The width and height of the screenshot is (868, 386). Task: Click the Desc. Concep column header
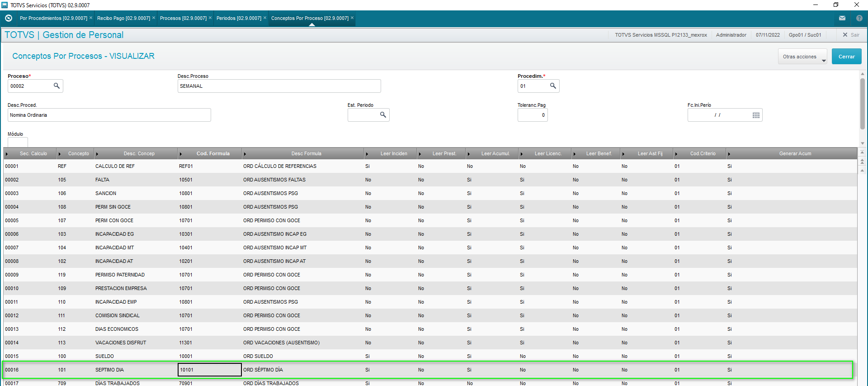click(139, 154)
